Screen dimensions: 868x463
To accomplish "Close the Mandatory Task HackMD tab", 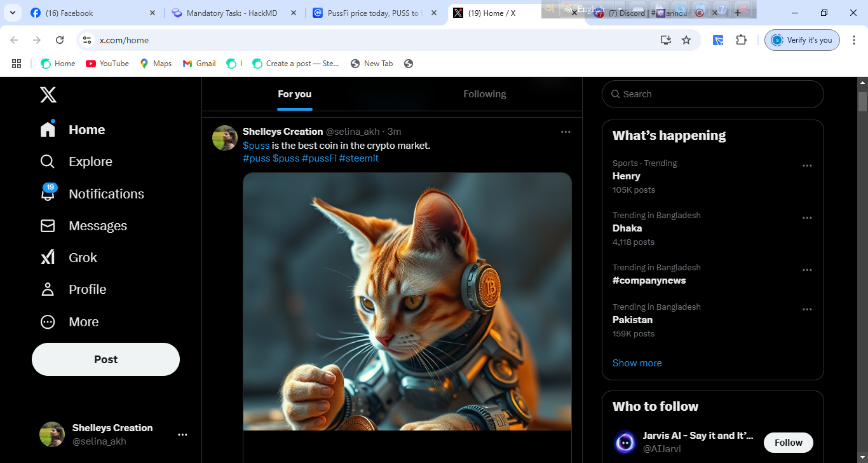I will click(293, 13).
